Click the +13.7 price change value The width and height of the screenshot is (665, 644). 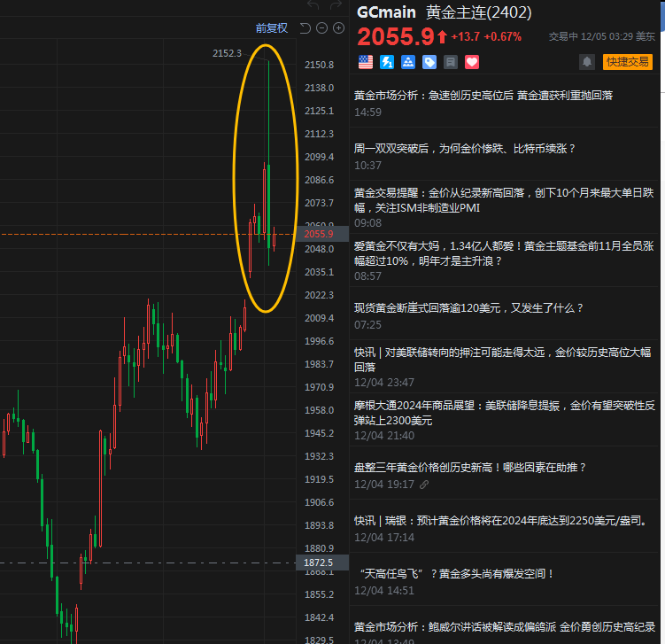(x=465, y=37)
